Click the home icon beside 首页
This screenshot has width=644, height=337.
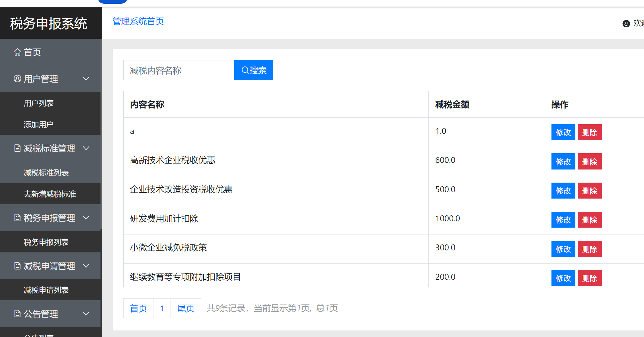point(17,52)
